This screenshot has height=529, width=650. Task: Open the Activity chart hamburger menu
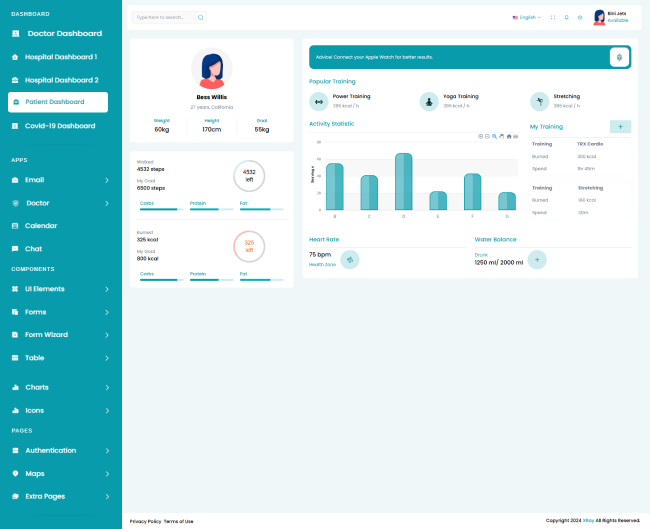[516, 136]
